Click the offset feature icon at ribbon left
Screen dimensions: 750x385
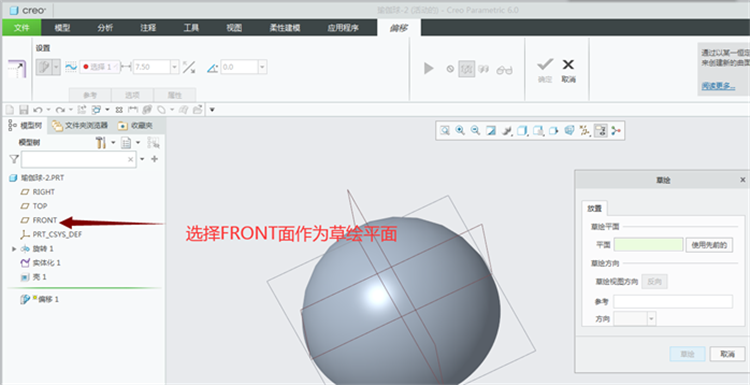(x=17, y=70)
